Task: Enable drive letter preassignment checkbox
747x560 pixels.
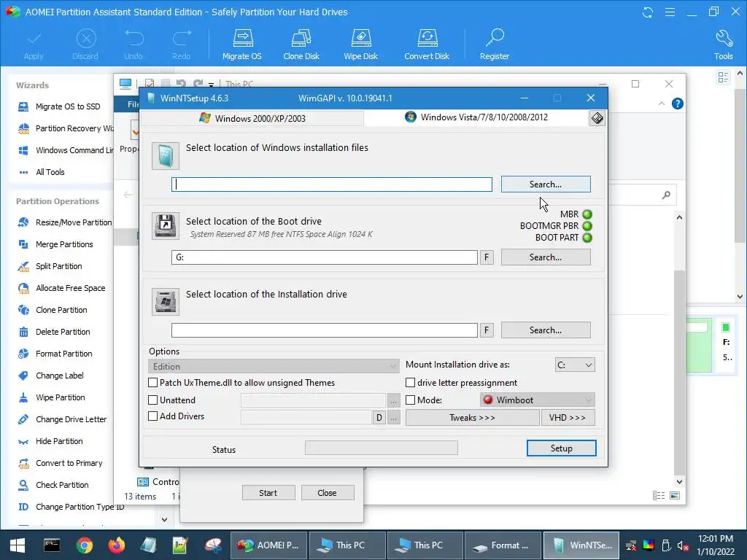Action: (x=410, y=382)
